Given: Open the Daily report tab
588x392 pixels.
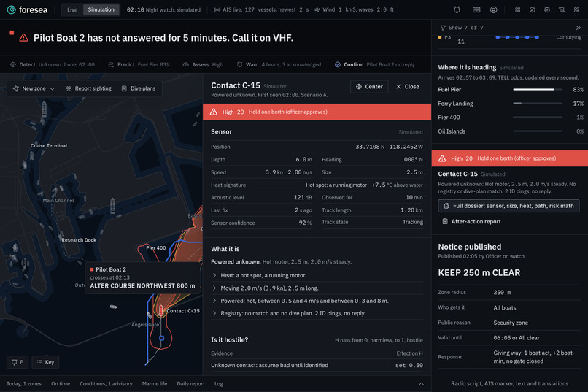Looking at the screenshot, I should (x=190, y=384).
